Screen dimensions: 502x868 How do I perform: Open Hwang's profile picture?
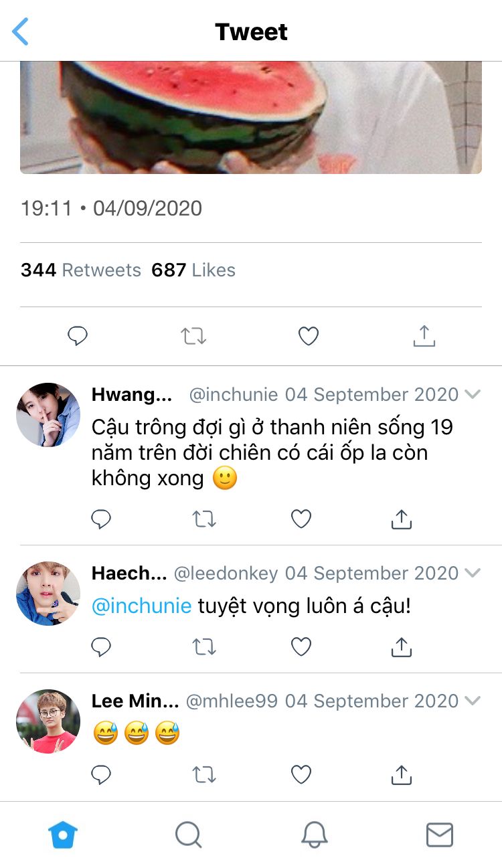[48, 415]
